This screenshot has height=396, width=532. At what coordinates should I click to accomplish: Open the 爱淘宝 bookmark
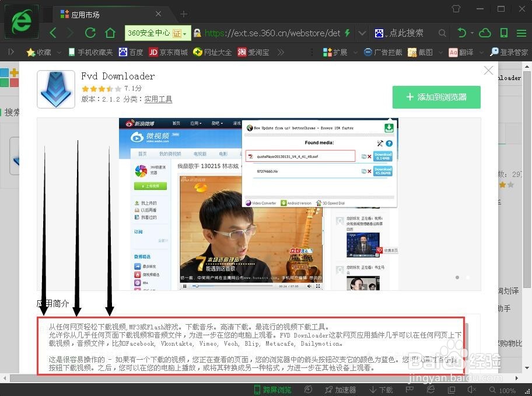pos(253,53)
